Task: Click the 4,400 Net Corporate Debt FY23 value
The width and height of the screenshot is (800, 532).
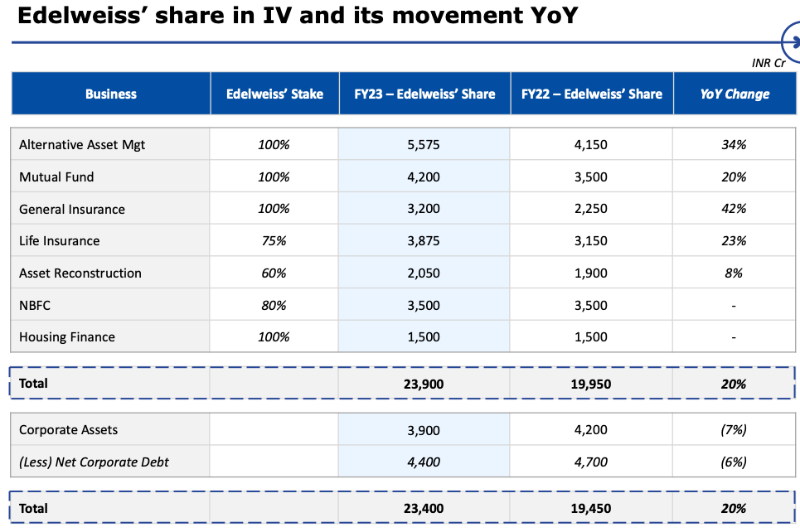Action: click(424, 462)
